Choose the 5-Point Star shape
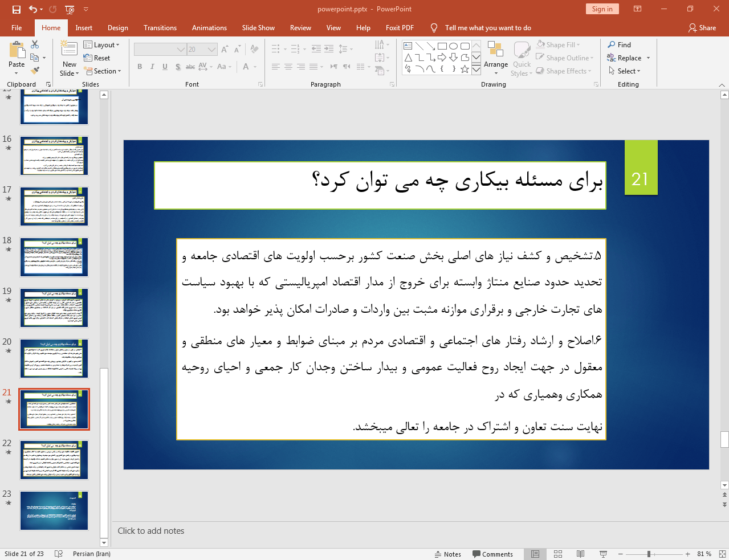Screen dimensions: 729x560 pyautogui.click(x=465, y=69)
